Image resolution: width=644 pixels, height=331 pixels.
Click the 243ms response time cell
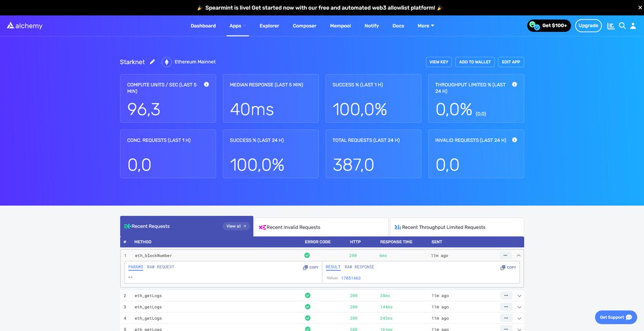pyautogui.click(x=386, y=318)
